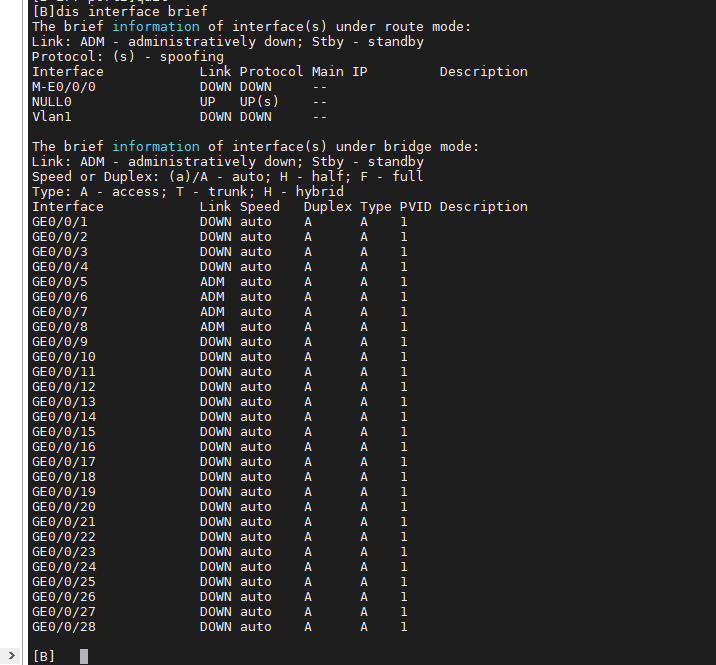The width and height of the screenshot is (716, 665).
Task: Click the DOWN link status of GE0/0/16
Action: click(x=215, y=446)
